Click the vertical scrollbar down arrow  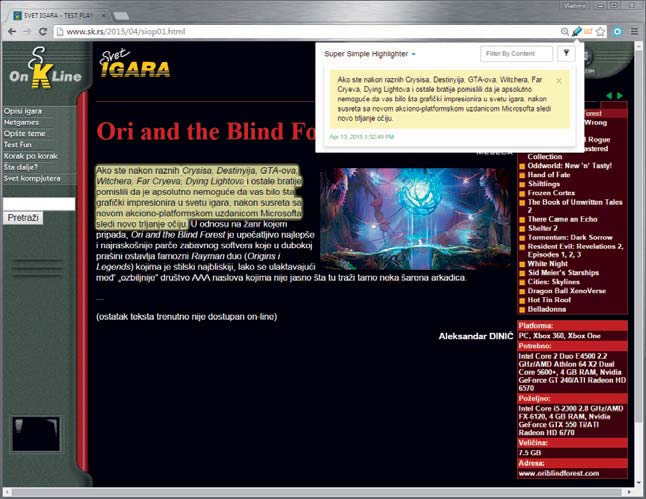pyautogui.click(x=639, y=483)
